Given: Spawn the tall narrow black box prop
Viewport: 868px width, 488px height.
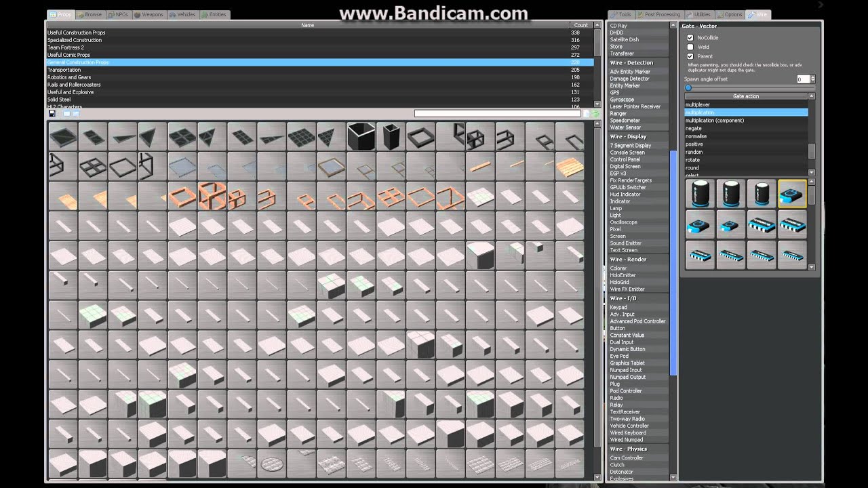Looking at the screenshot, I should tap(391, 136).
